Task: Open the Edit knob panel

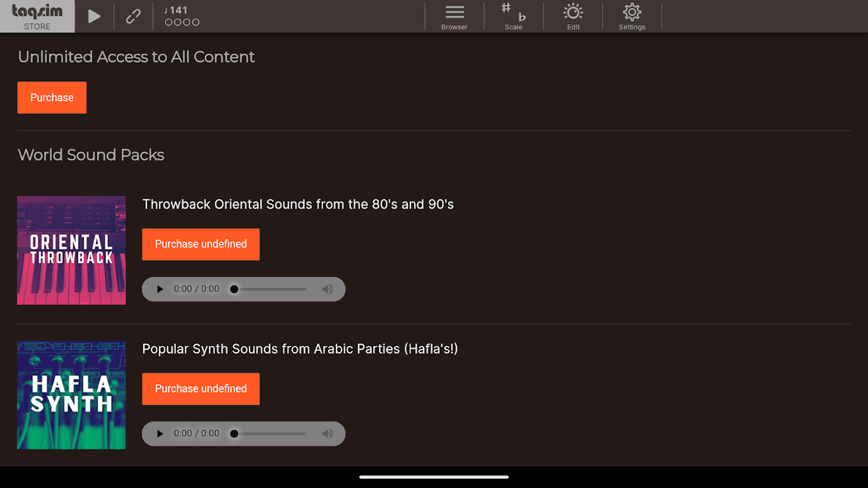Action: (x=573, y=16)
